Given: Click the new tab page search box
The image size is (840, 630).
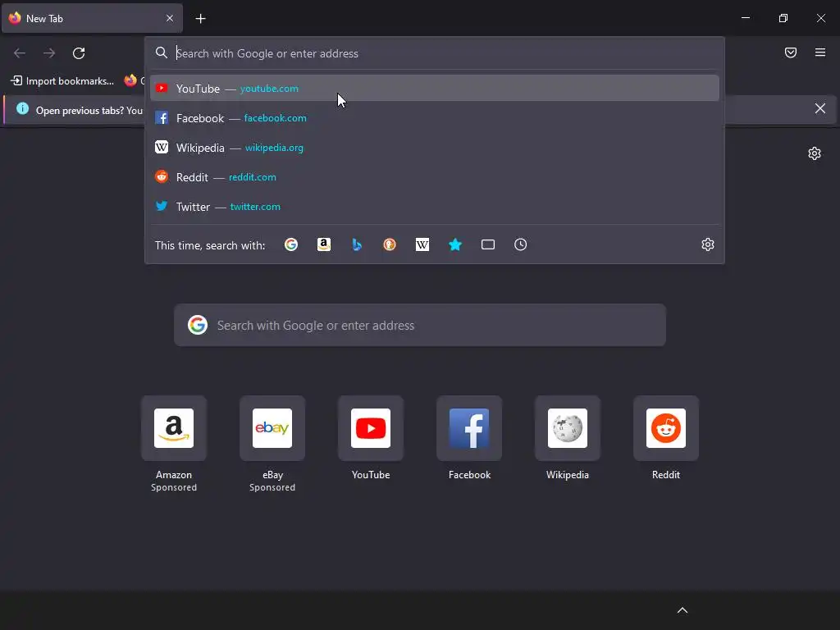Looking at the screenshot, I should pos(420,325).
